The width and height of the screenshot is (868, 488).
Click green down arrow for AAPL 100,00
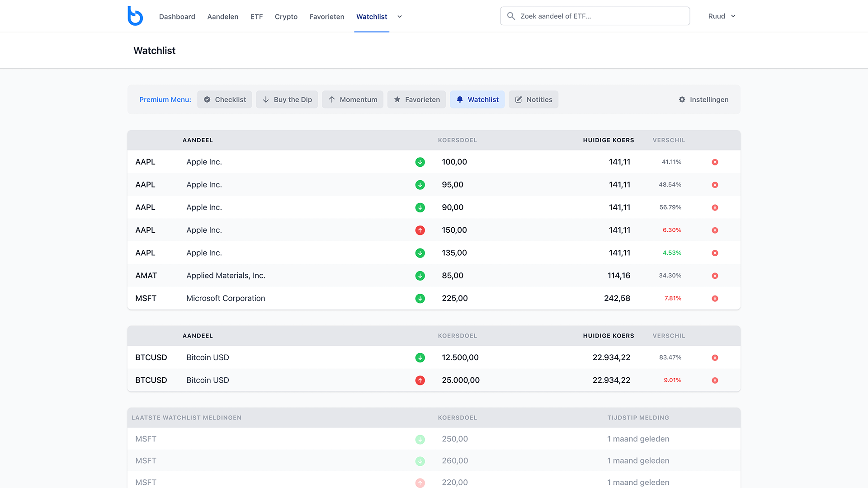[420, 162]
